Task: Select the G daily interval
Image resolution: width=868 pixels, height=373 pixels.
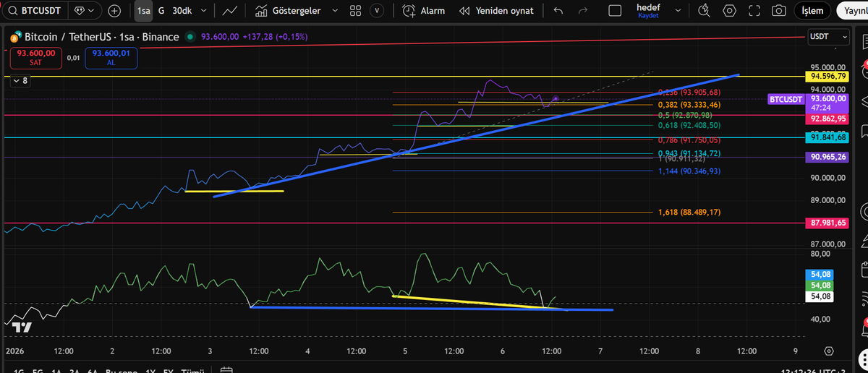Action: [161, 11]
